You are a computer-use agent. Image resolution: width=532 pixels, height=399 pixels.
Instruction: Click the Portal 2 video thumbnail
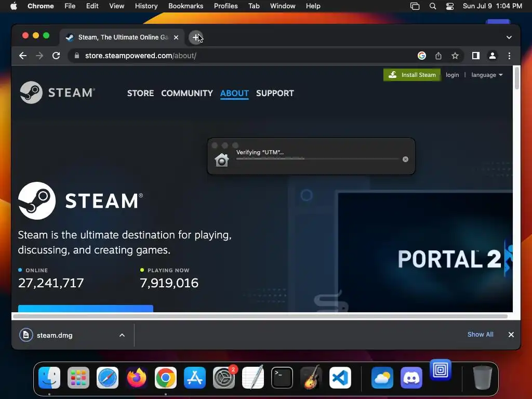point(425,252)
